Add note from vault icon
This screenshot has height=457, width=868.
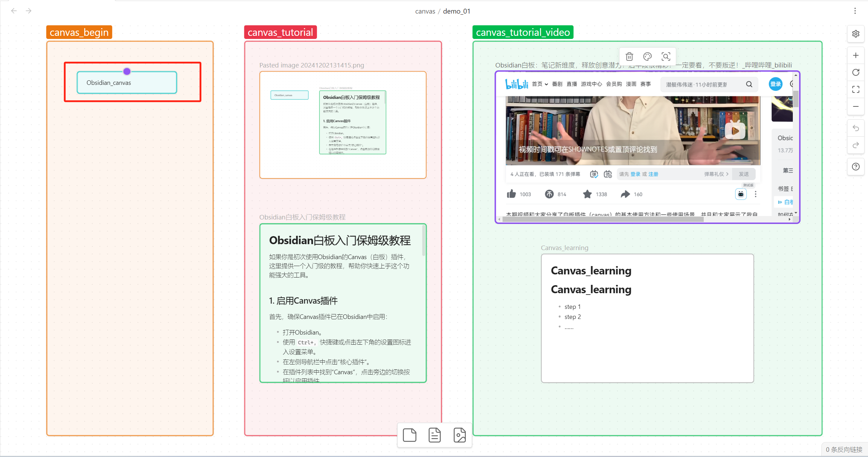(x=434, y=435)
